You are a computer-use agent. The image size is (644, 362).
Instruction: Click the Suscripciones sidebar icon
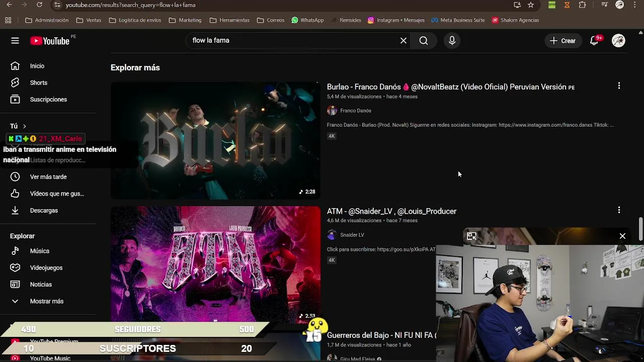point(15,100)
